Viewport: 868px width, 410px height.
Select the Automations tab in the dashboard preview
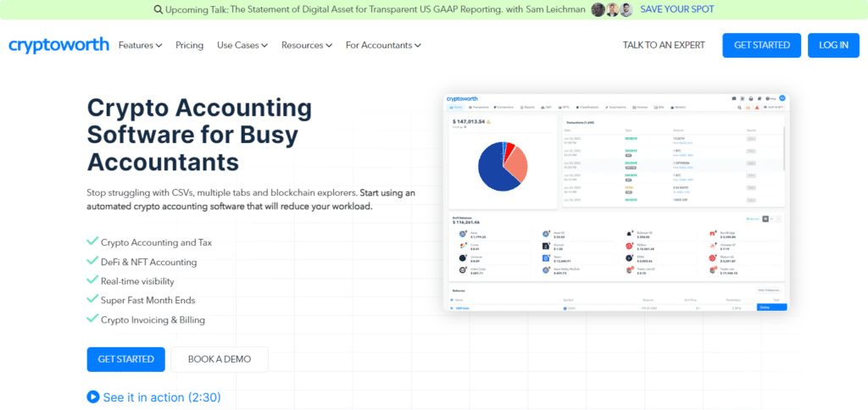click(x=615, y=108)
